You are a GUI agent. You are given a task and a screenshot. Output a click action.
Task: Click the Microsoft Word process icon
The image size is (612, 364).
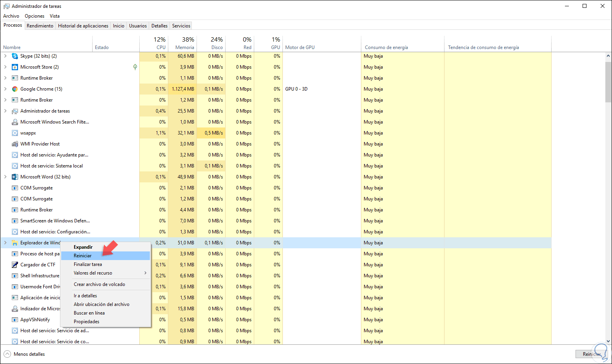click(15, 177)
